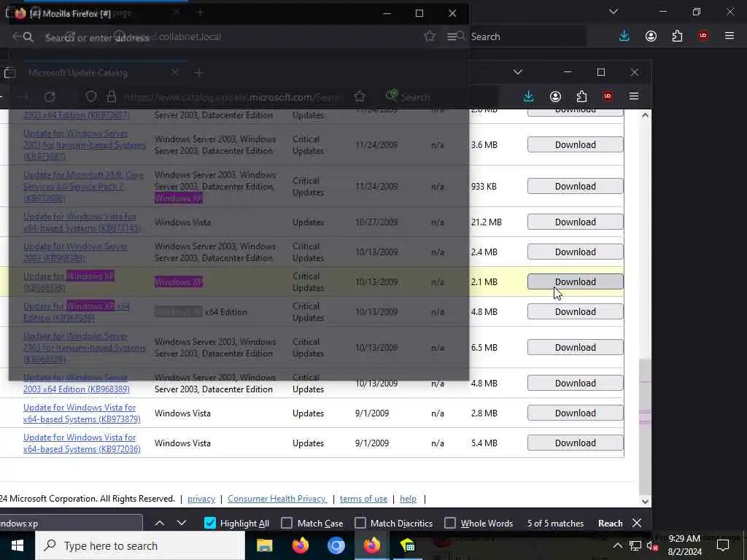
Task: Click the scrollbar up arrow
Action: 645,115
